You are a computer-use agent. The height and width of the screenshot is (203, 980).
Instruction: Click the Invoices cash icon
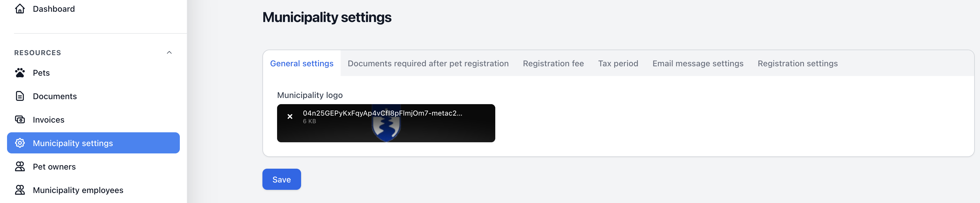pos(20,120)
